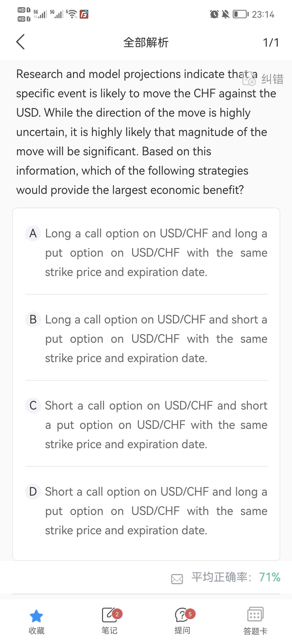Open the 提问 questions icon
Image resolution: width=292 pixels, height=644 pixels.
click(182, 615)
